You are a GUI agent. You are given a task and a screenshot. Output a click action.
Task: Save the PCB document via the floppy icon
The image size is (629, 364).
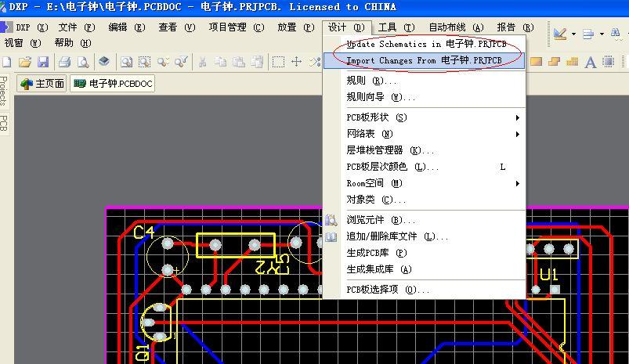pos(43,62)
